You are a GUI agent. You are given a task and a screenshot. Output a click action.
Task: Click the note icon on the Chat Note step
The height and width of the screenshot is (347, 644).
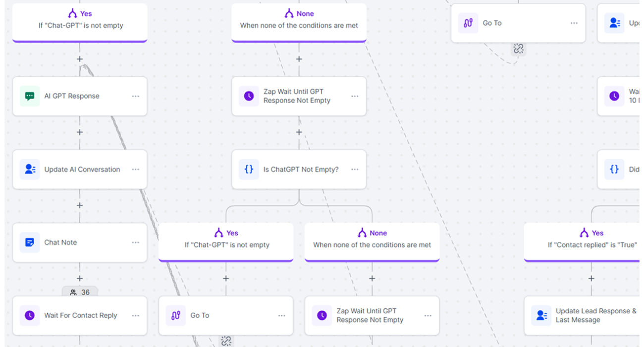(30, 242)
